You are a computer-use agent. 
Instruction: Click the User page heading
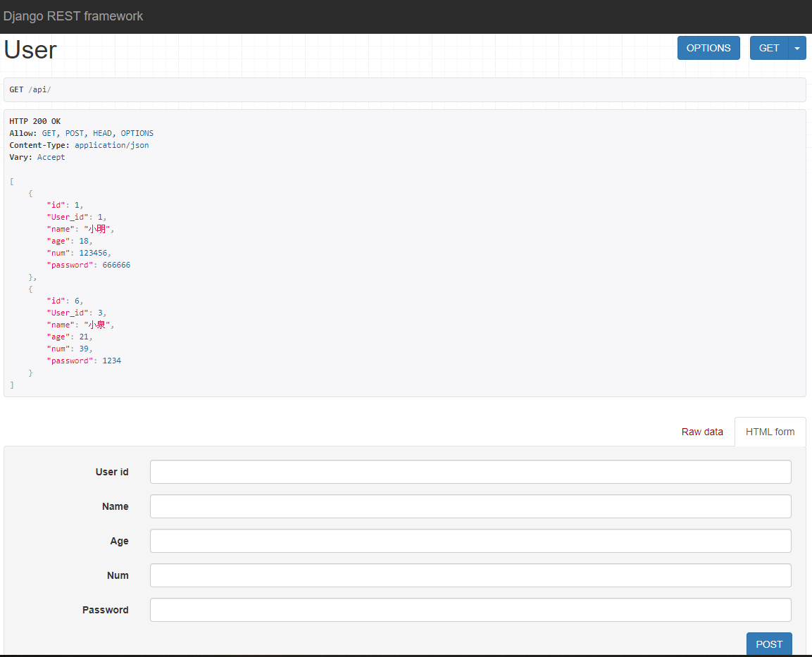(30, 50)
